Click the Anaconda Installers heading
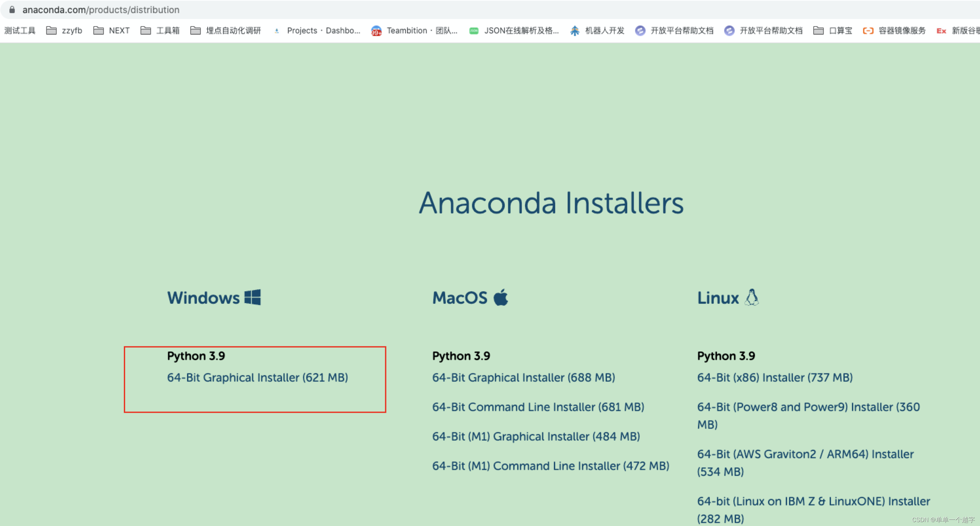 pyautogui.click(x=551, y=203)
